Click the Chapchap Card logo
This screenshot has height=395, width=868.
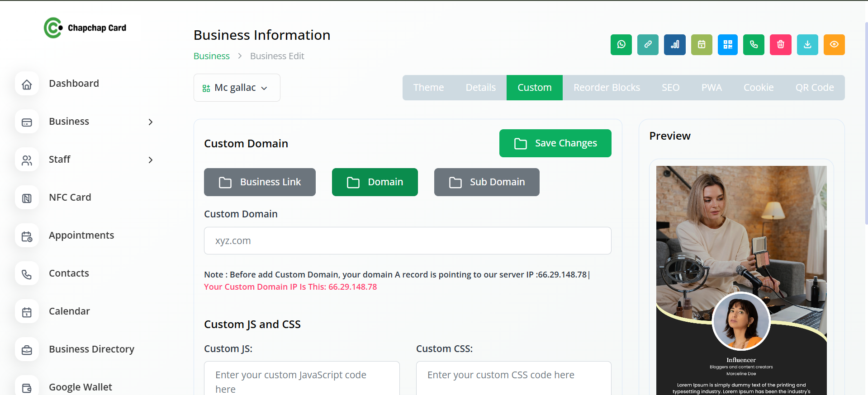coord(85,28)
